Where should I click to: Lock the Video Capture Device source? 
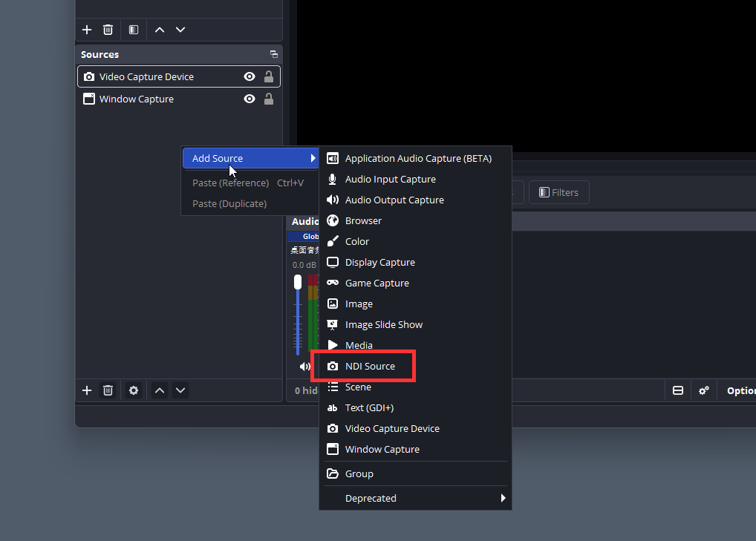point(269,76)
